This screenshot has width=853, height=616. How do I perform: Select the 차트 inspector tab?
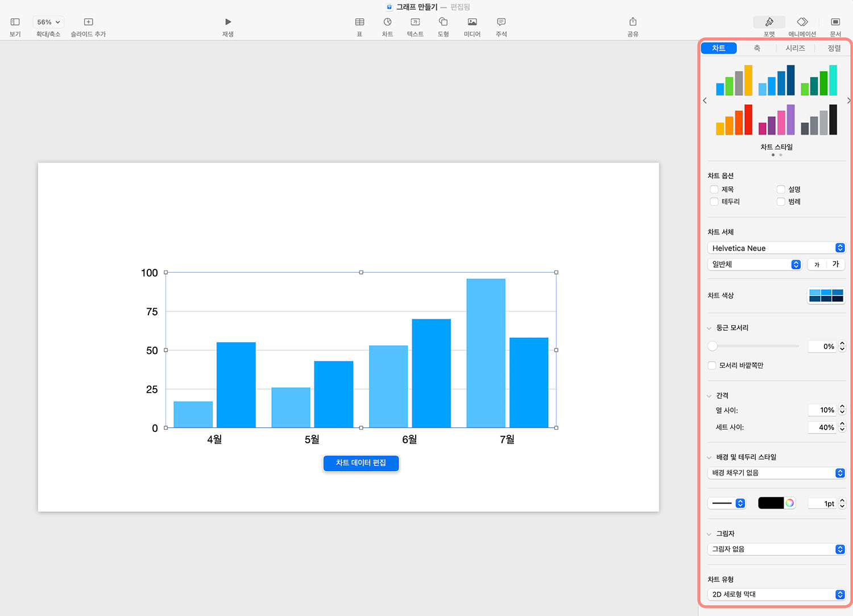[x=719, y=48]
